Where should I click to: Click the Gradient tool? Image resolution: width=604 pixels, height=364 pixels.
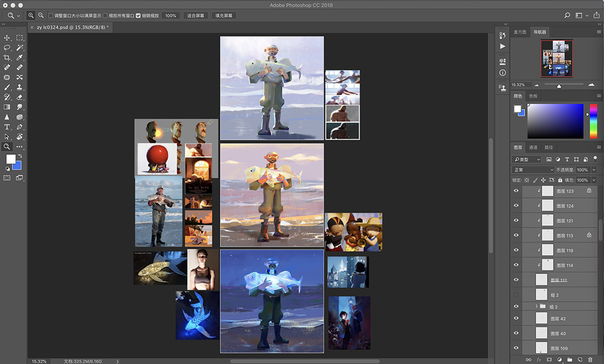(x=7, y=107)
